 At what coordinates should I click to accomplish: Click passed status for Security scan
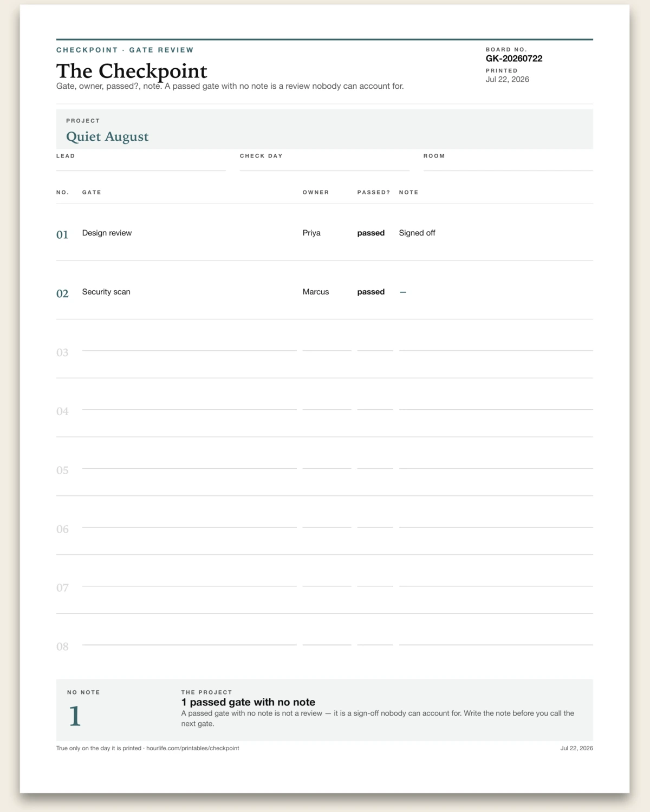[371, 292]
